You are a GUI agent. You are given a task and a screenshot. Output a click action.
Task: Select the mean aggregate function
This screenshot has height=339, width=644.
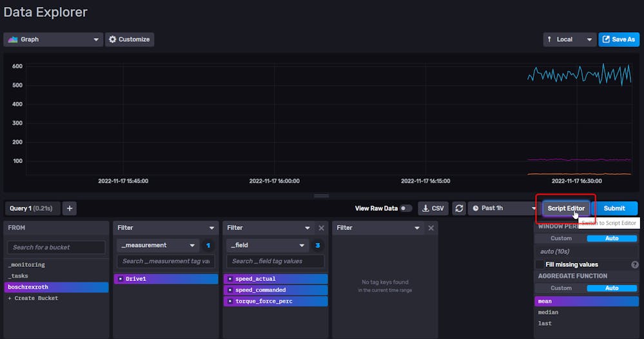pyautogui.click(x=587, y=301)
